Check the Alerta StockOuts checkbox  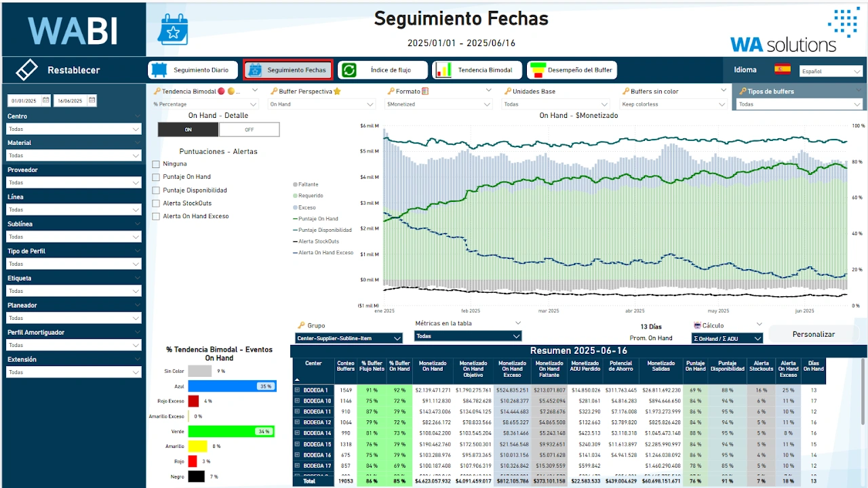pos(157,203)
